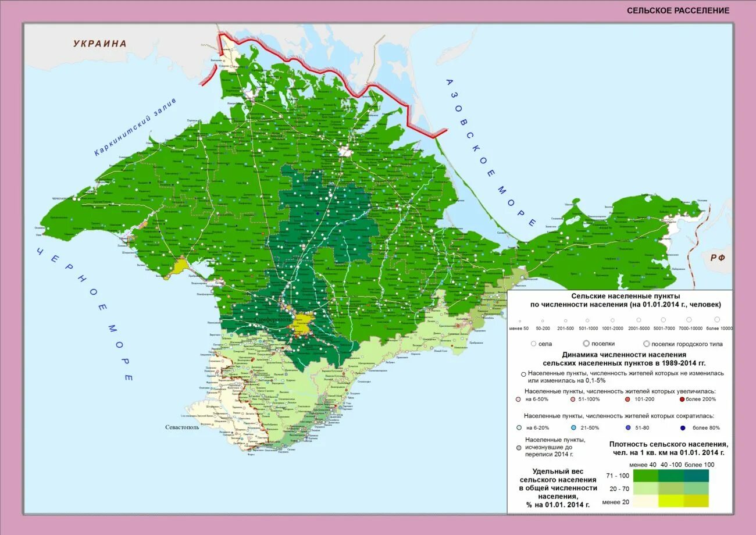
Task: Click the "более 10000" largest circle symbol
Action: pos(716,321)
